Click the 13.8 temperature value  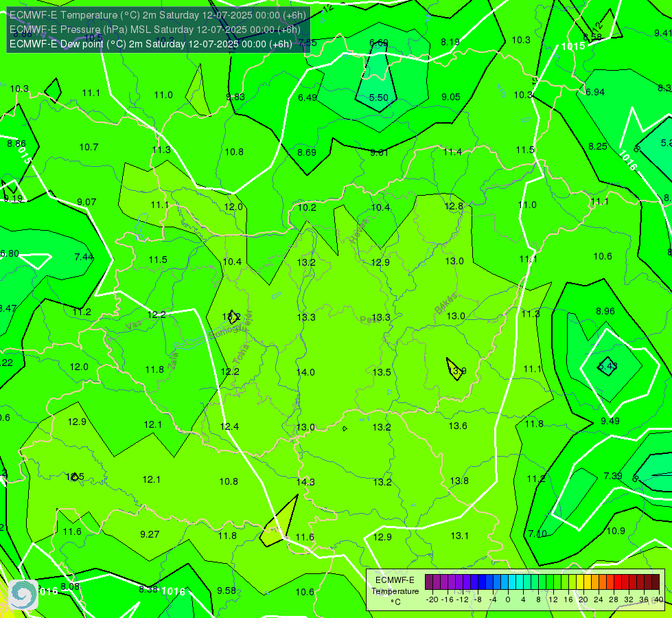click(x=459, y=481)
